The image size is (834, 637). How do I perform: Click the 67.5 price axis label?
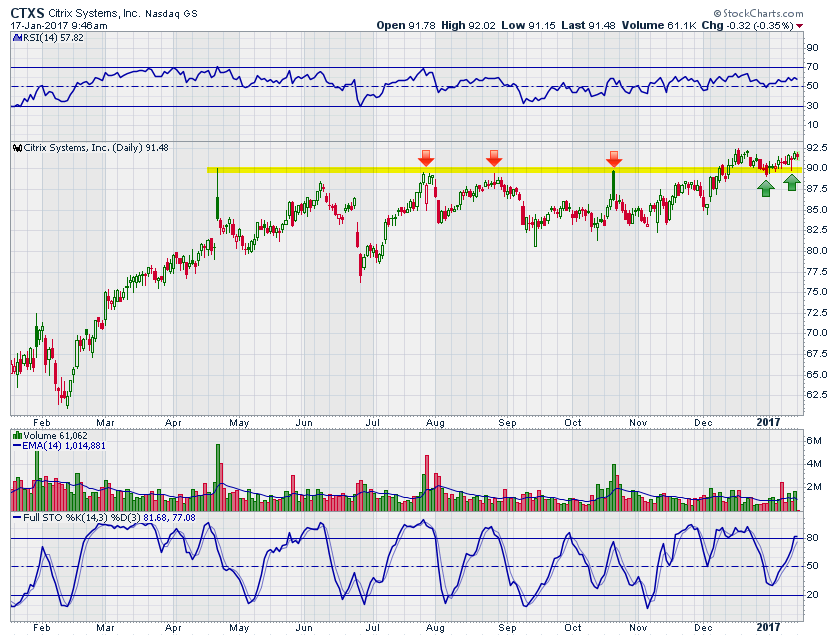816,354
